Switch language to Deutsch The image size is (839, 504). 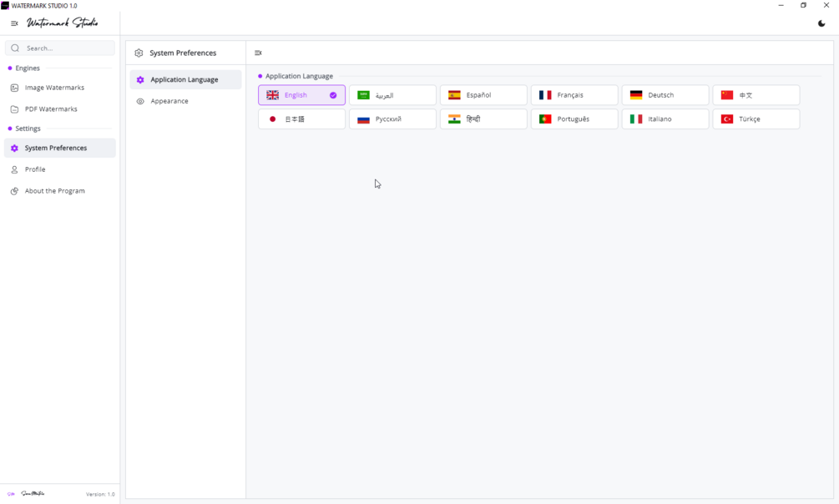665,95
